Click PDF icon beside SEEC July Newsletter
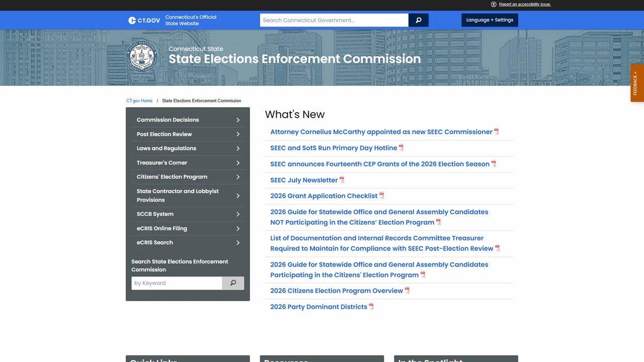The image size is (644, 362). (342, 180)
